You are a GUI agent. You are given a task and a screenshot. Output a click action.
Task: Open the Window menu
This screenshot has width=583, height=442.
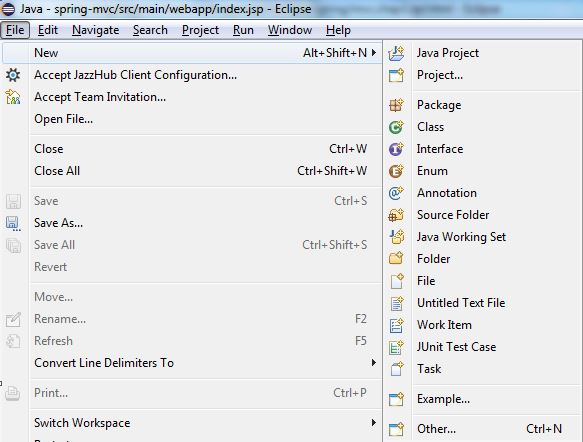(290, 30)
